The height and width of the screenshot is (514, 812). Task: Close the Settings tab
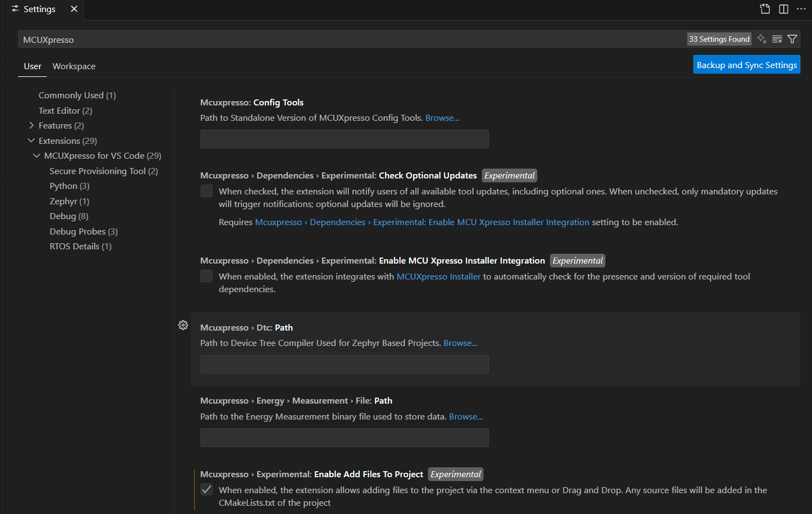coord(74,9)
